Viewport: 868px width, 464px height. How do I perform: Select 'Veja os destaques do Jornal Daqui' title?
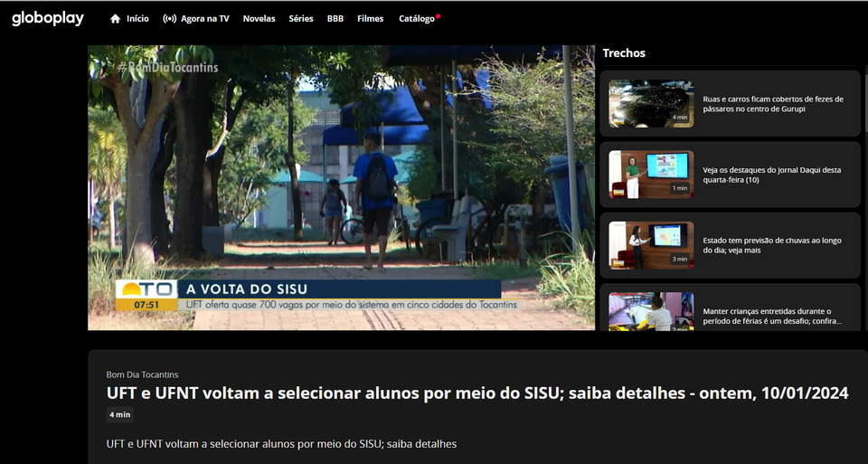[x=771, y=175]
